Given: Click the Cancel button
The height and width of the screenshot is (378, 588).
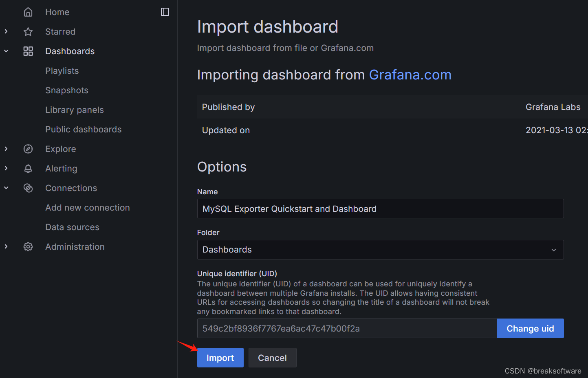Looking at the screenshot, I should (x=273, y=358).
